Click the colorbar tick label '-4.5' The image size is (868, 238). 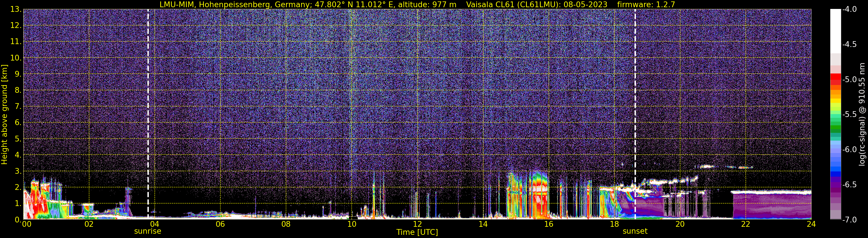point(849,44)
